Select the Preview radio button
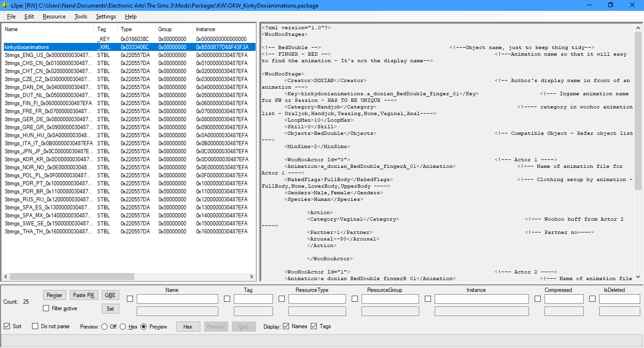644x348 pixels. coord(144,327)
